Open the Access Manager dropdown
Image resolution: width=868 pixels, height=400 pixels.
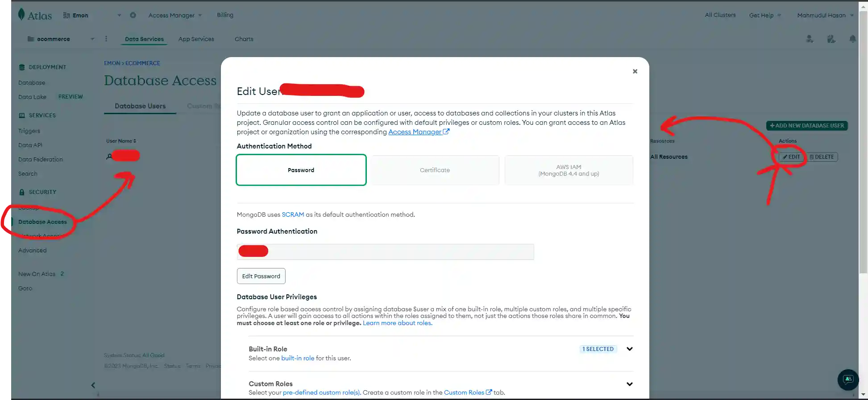coord(175,15)
